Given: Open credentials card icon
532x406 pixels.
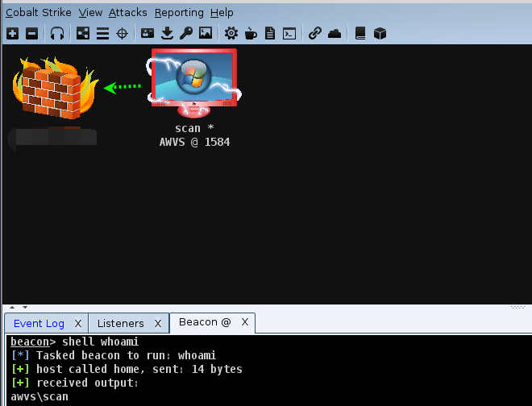Looking at the screenshot, I should pyautogui.click(x=148, y=33).
